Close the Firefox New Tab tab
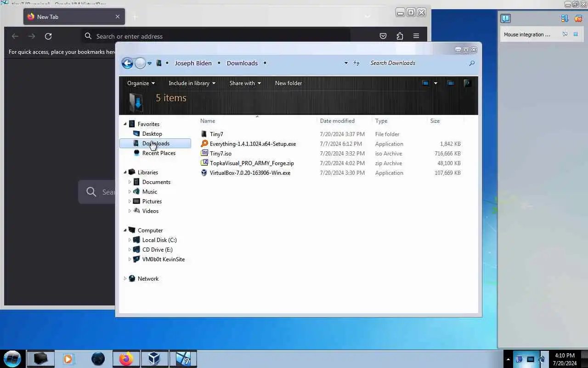Viewport: 588px width, 368px height. pyautogui.click(x=118, y=17)
